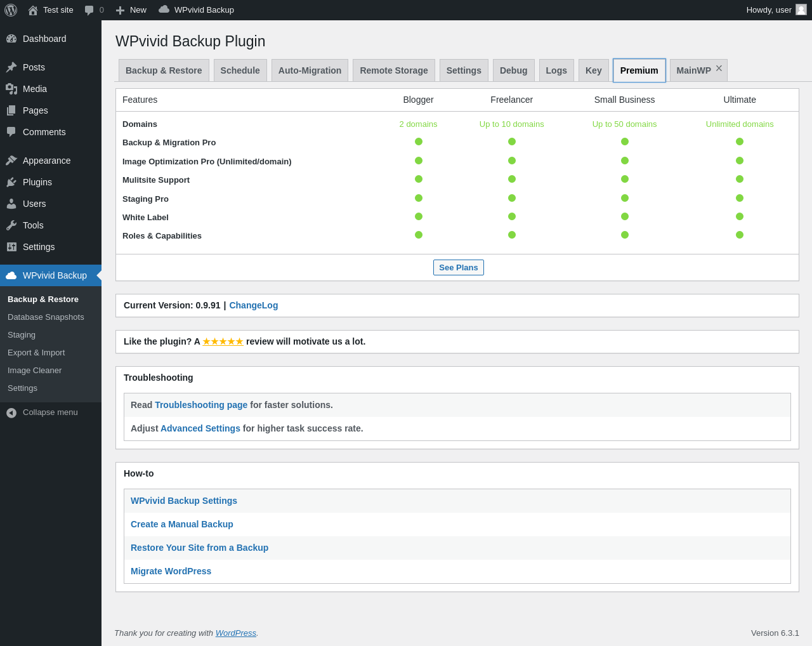The image size is (812, 646).
Task: Open the comments bubble in admin bar
Action: [89, 10]
